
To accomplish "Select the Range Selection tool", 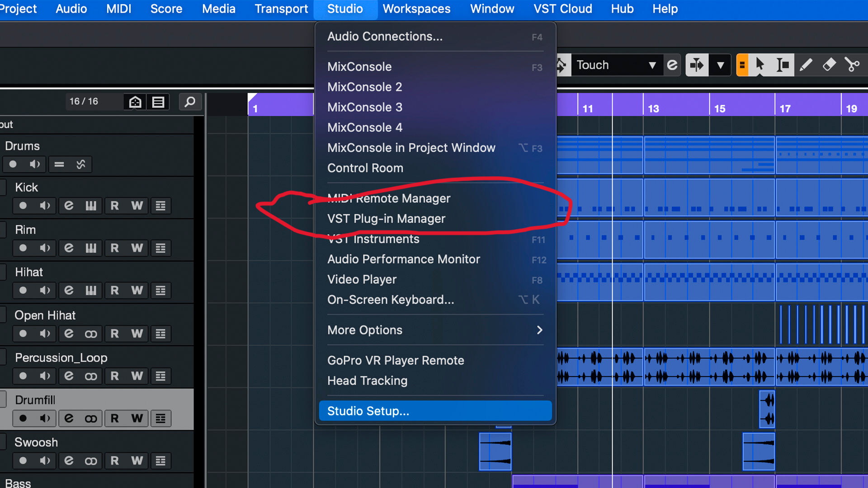I will (783, 65).
